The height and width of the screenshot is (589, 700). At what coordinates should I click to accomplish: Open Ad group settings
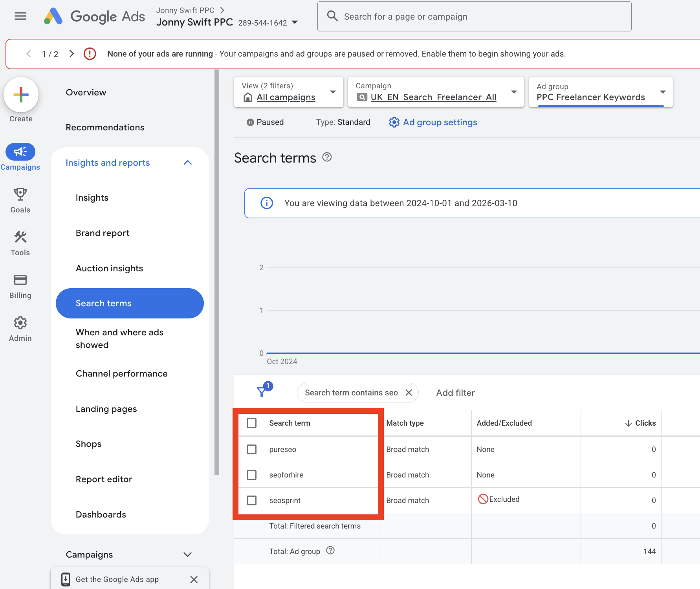(440, 122)
